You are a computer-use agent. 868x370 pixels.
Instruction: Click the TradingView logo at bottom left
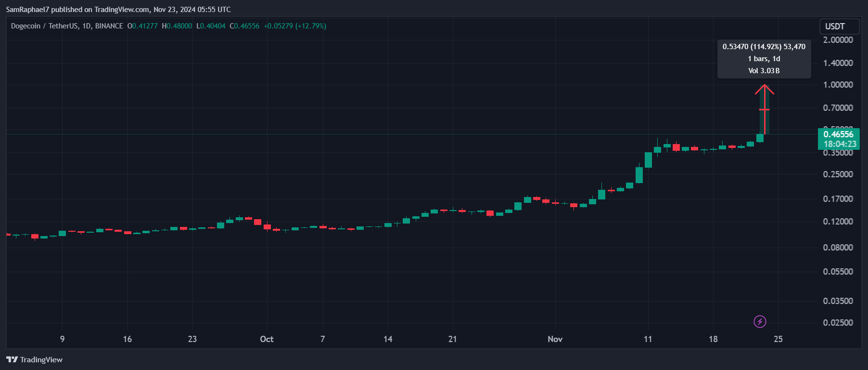tap(34, 359)
